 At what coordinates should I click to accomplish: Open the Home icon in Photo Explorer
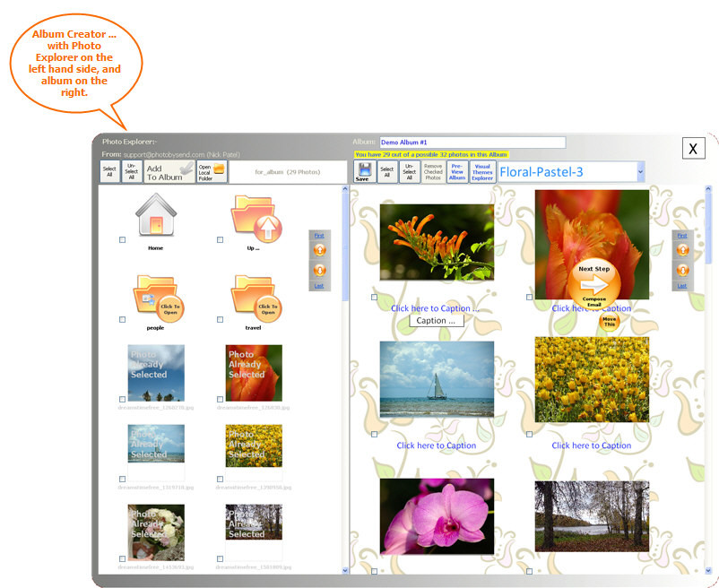click(x=156, y=214)
